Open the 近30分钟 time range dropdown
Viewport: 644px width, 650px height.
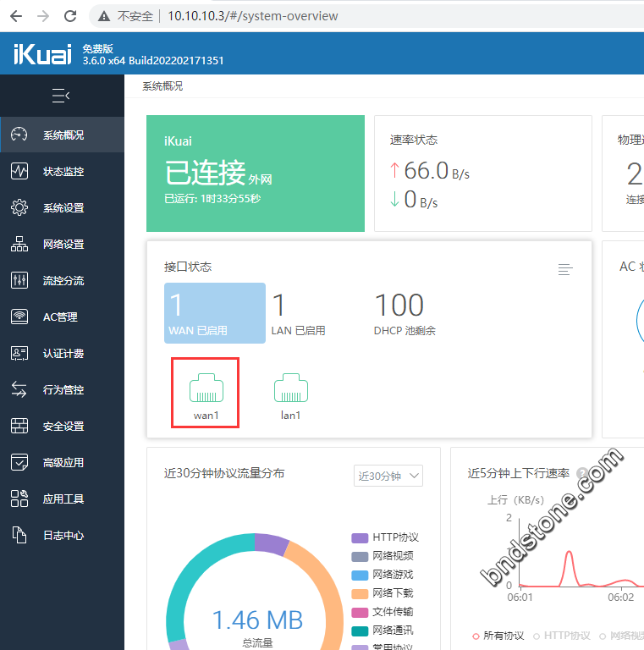click(x=388, y=476)
